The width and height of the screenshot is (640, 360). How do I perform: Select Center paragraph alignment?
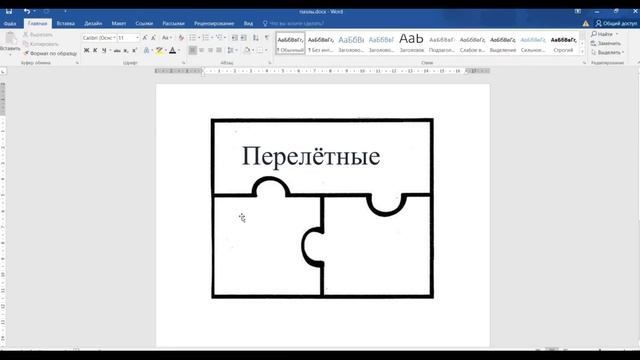click(202, 50)
